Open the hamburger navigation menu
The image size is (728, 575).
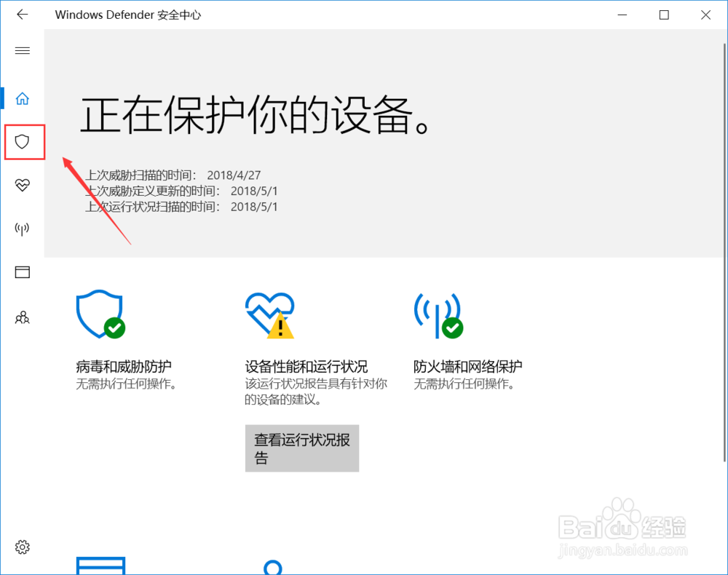click(23, 50)
